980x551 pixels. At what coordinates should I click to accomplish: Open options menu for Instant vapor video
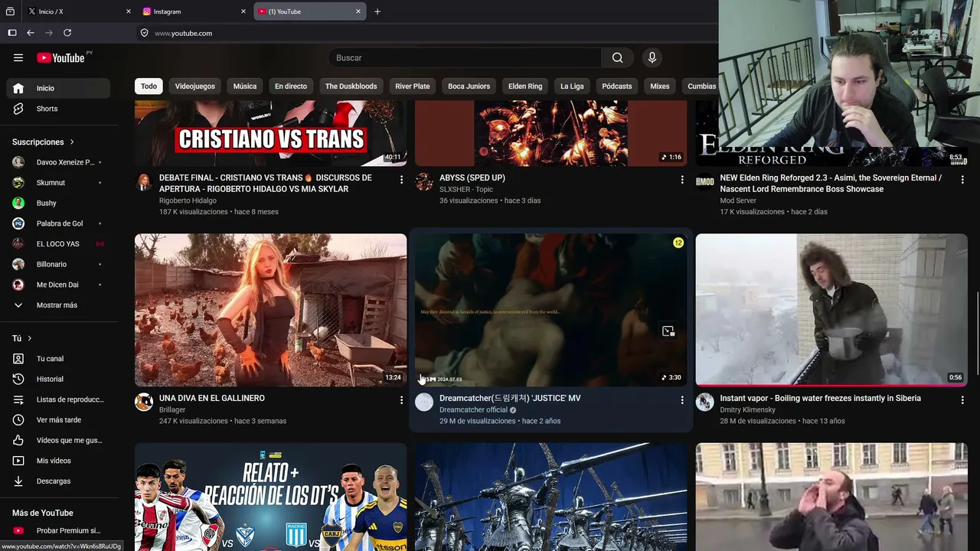pos(962,399)
